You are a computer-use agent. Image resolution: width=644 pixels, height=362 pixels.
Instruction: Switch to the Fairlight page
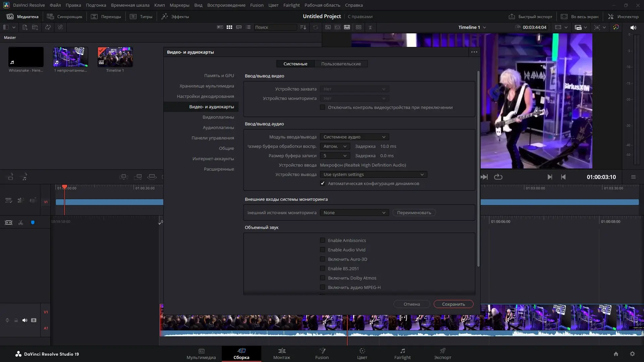point(402,354)
